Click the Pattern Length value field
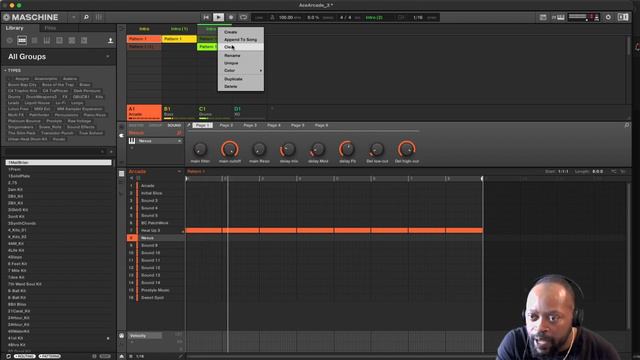 point(598,171)
